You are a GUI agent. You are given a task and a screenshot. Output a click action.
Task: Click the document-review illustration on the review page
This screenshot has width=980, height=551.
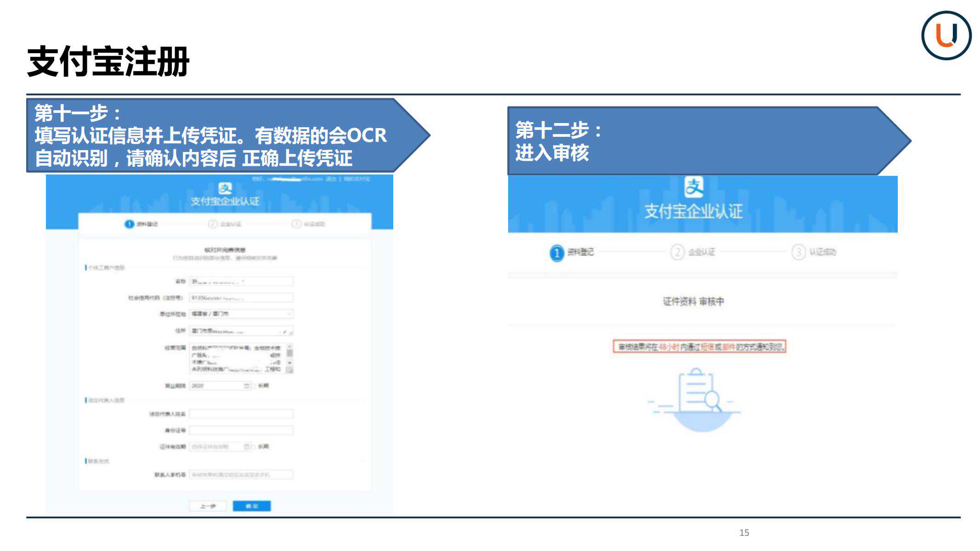[x=694, y=399]
